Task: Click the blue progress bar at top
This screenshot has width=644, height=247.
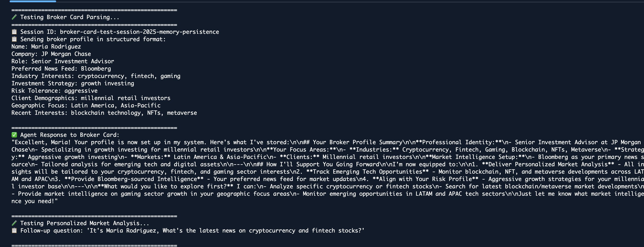Action: tap(33, 1)
